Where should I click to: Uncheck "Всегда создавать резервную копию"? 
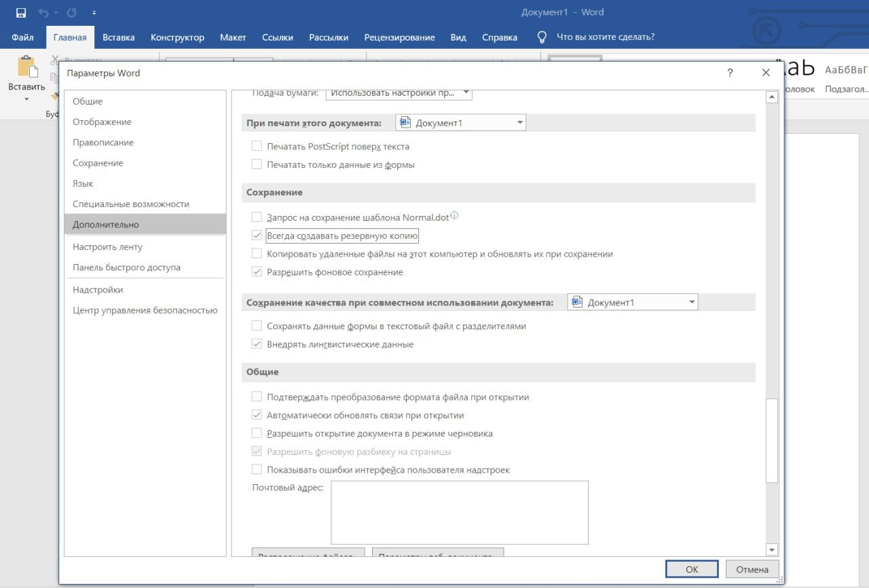click(257, 236)
